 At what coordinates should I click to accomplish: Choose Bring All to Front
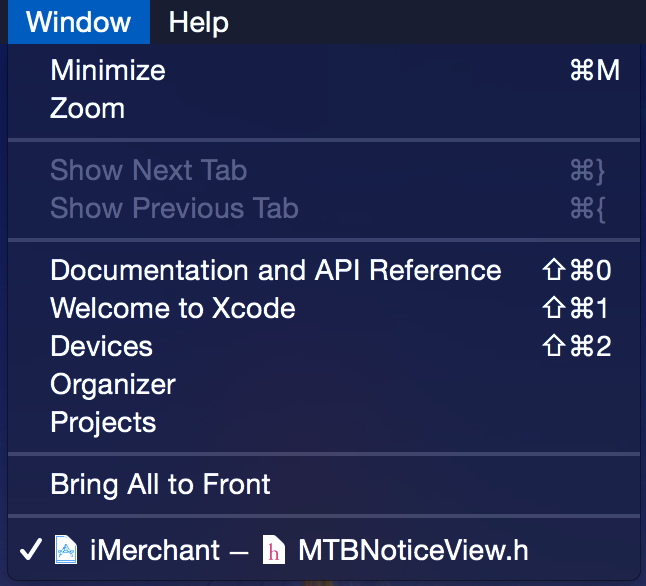click(160, 485)
